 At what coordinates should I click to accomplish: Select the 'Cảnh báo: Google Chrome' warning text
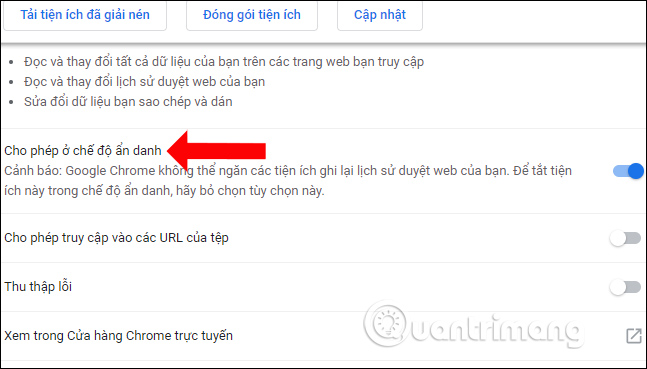click(x=288, y=181)
